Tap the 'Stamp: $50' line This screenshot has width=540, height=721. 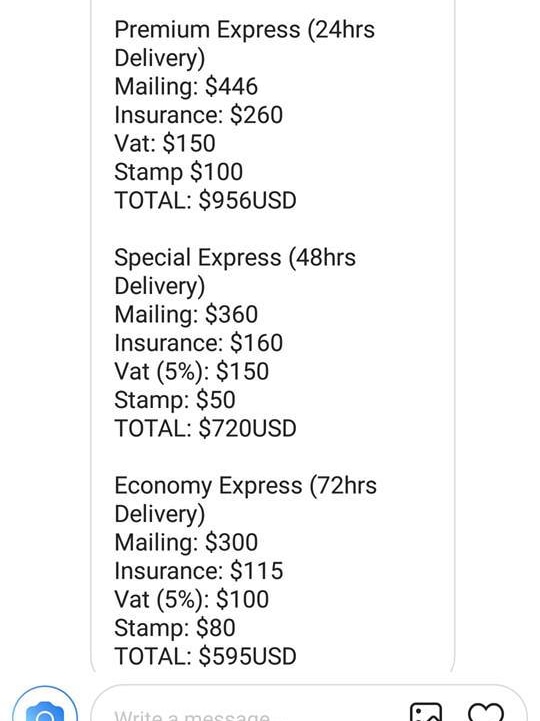click(x=175, y=401)
